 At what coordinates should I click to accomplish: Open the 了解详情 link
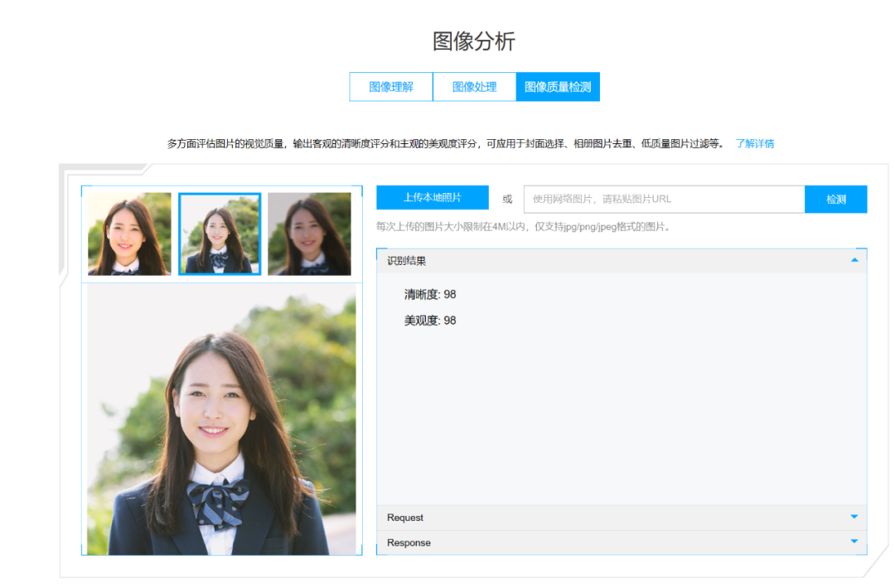click(x=755, y=144)
